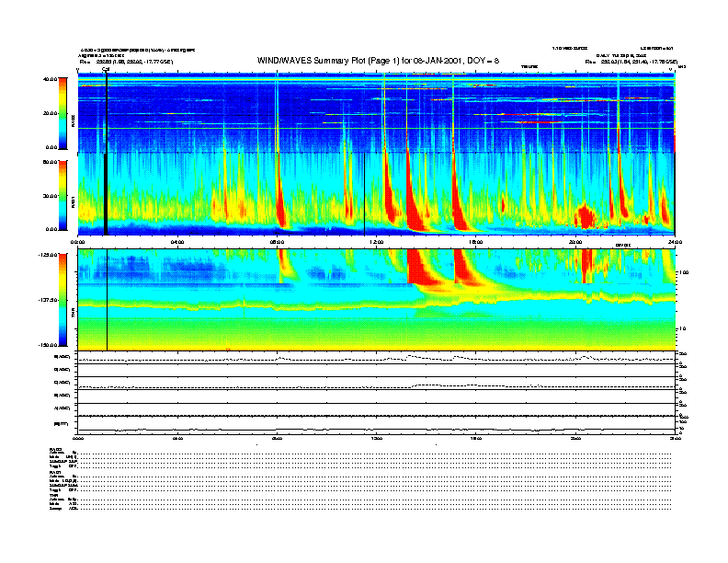The width and height of the screenshot is (728, 563).
Task: Click the top line-plot strip beneath TNR panel
Action: click(376, 358)
